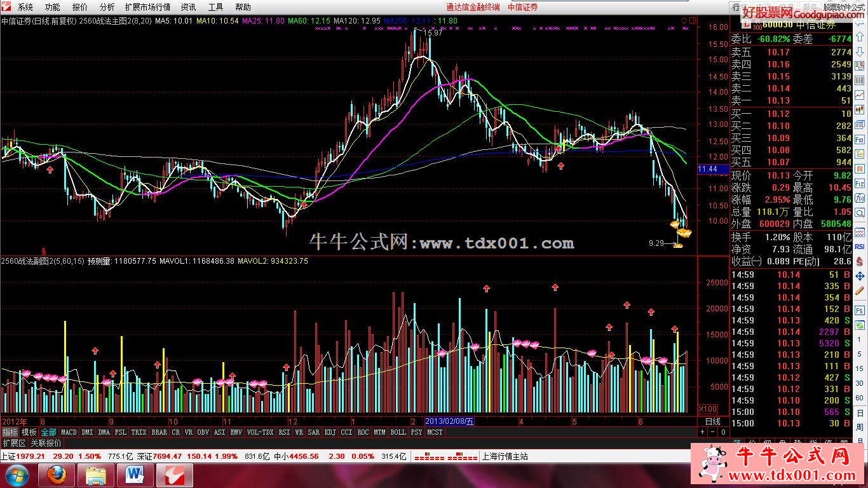The height and width of the screenshot is (488, 868).
Task: Select the TRIX indicator tab
Action: (x=139, y=432)
